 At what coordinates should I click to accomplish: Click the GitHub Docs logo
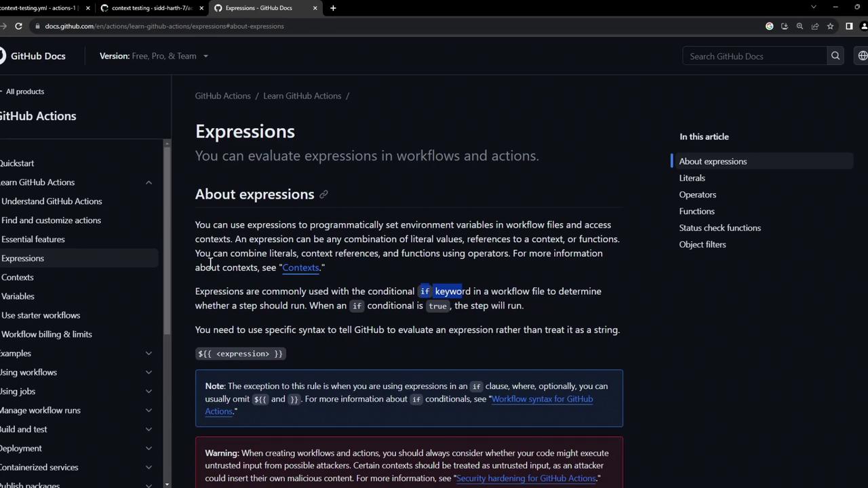[33, 56]
